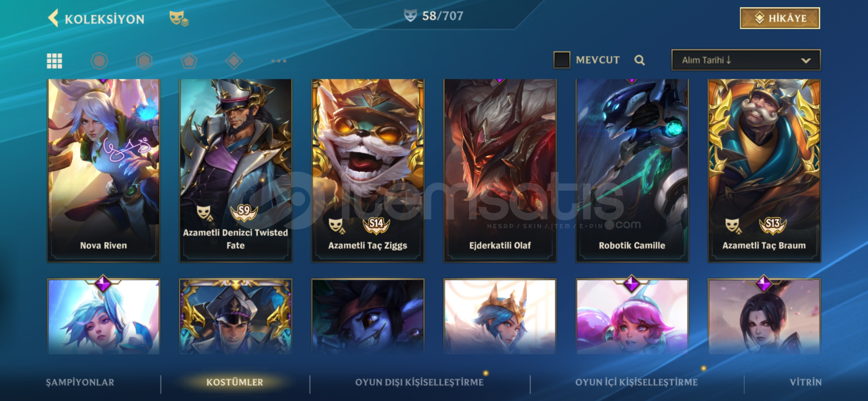Open Oyun İçi Kişiselleştirme tab
868x401 pixels.
tap(637, 382)
